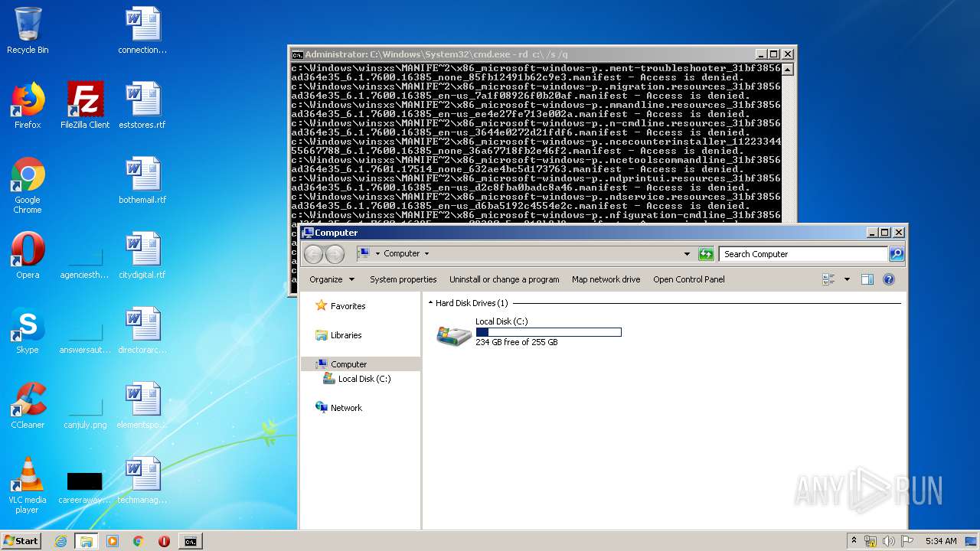Image resolution: width=980 pixels, height=551 pixels.
Task: Expand the address bar history dropdown
Action: 687,254
